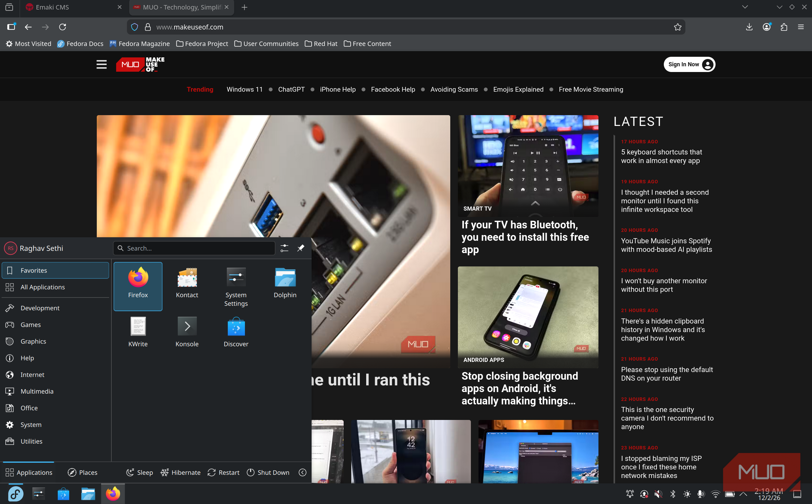Open Discover from the taskbar
Screen dimensions: 812x504
tap(63, 494)
